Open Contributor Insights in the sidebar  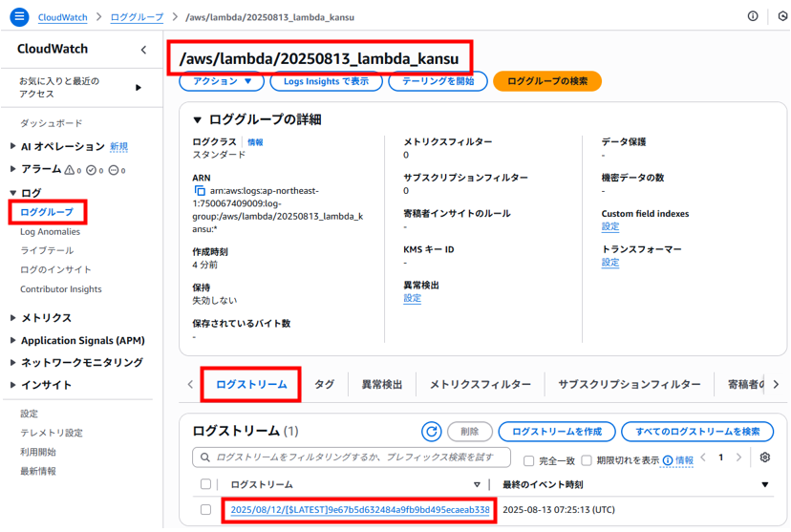point(61,289)
